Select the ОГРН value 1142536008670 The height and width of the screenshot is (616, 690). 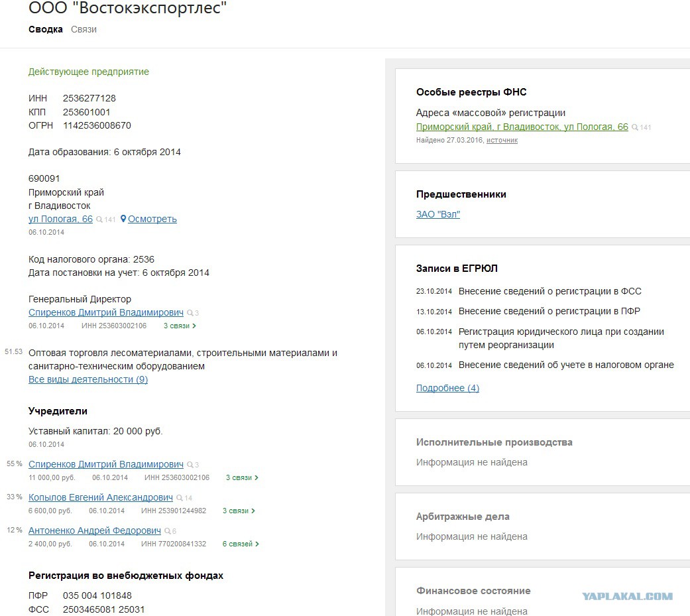click(x=97, y=125)
